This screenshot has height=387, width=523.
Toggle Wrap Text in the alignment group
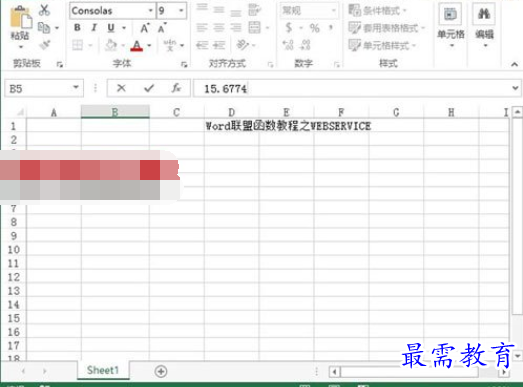tap(254, 10)
